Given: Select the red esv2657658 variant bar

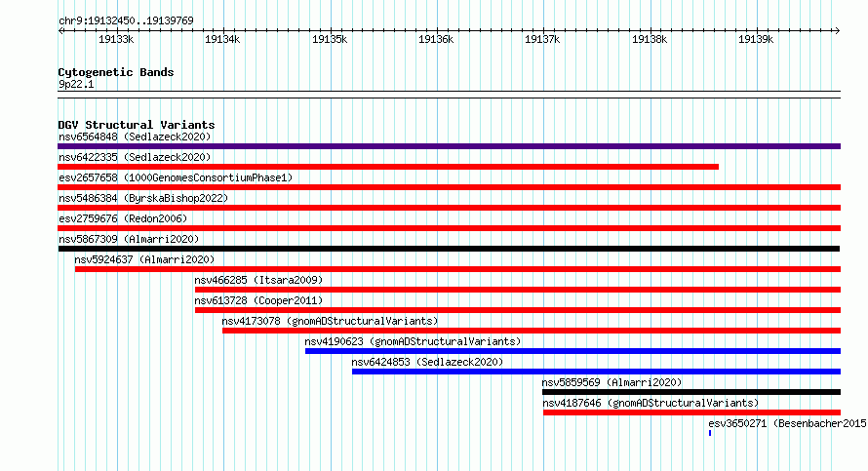Looking at the screenshot, I should point(449,187).
